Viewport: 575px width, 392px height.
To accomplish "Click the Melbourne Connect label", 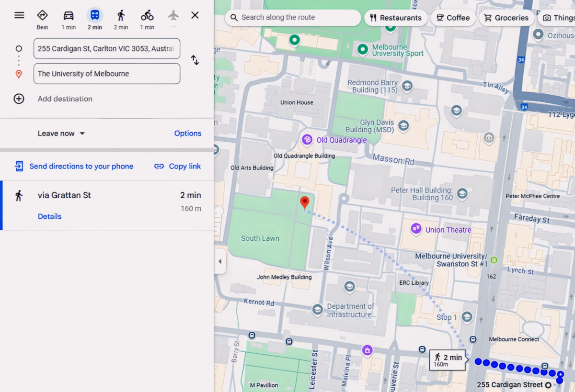I will coord(514,339).
